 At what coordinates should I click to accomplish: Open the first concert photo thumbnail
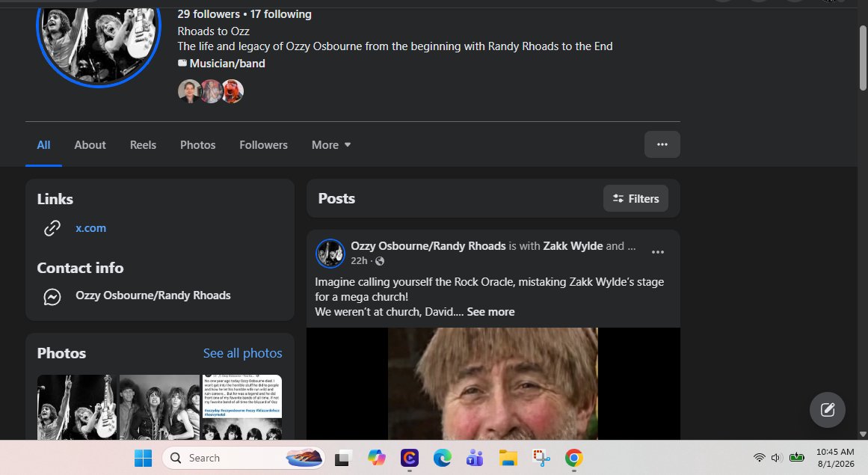77,407
